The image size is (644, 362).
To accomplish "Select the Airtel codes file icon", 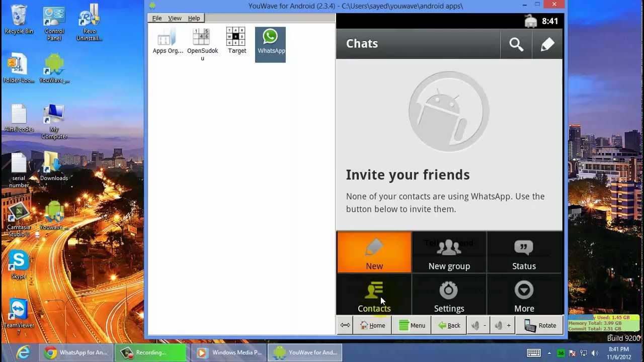I will click(19, 118).
